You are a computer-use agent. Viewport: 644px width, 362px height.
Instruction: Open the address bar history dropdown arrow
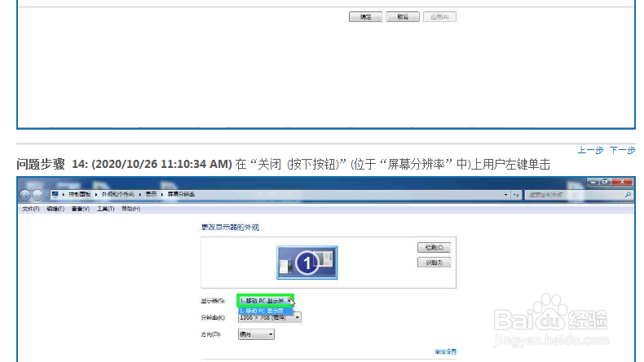point(505,195)
